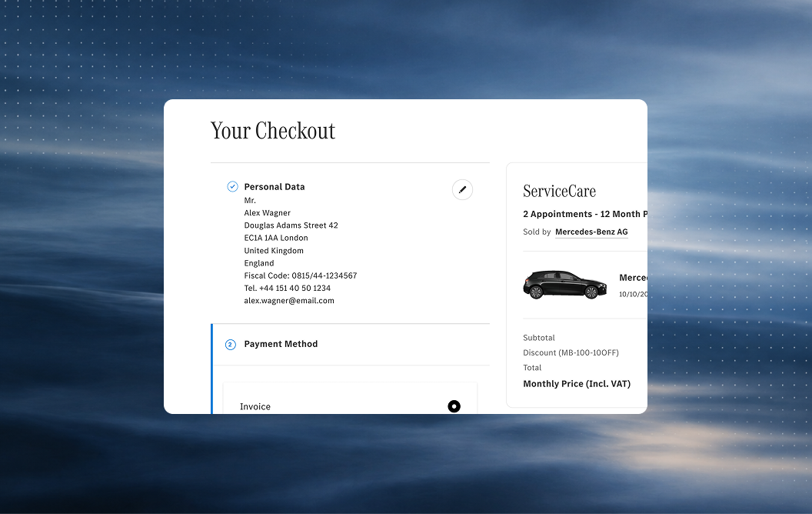Click the Personal Data checkmark step icon
The image size is (812, 514).
[232, 186]
